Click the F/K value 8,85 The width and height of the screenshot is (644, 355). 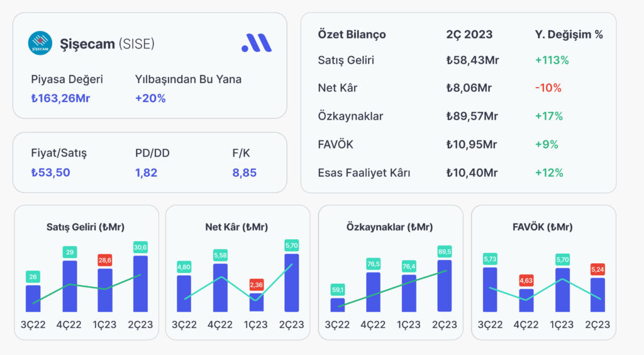pyautogui.click(x=245, y=172)
